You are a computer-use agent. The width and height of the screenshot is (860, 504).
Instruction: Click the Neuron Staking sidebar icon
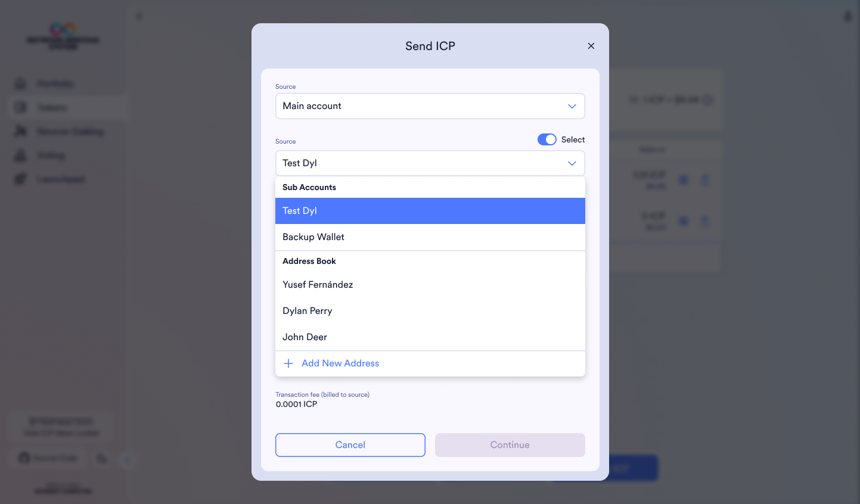pos(21,131)
